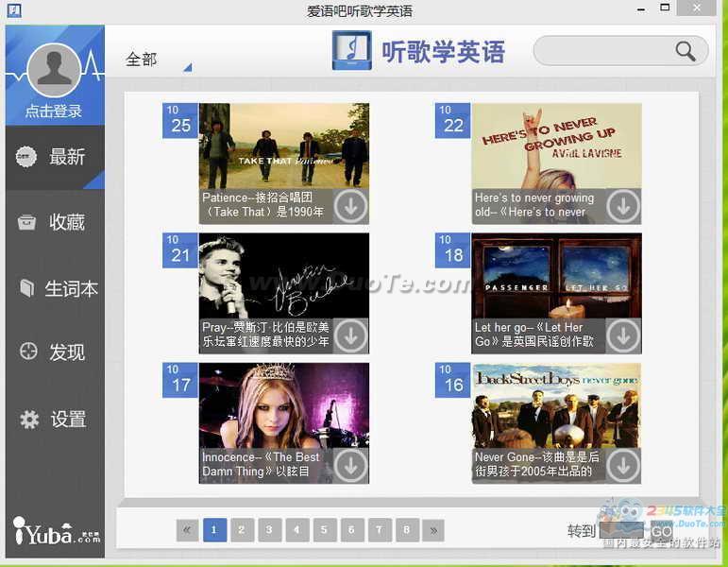The height and width of the screenshot is (567, 728).
Task: Open the 最新 latest section
Action: pos(55,157)
